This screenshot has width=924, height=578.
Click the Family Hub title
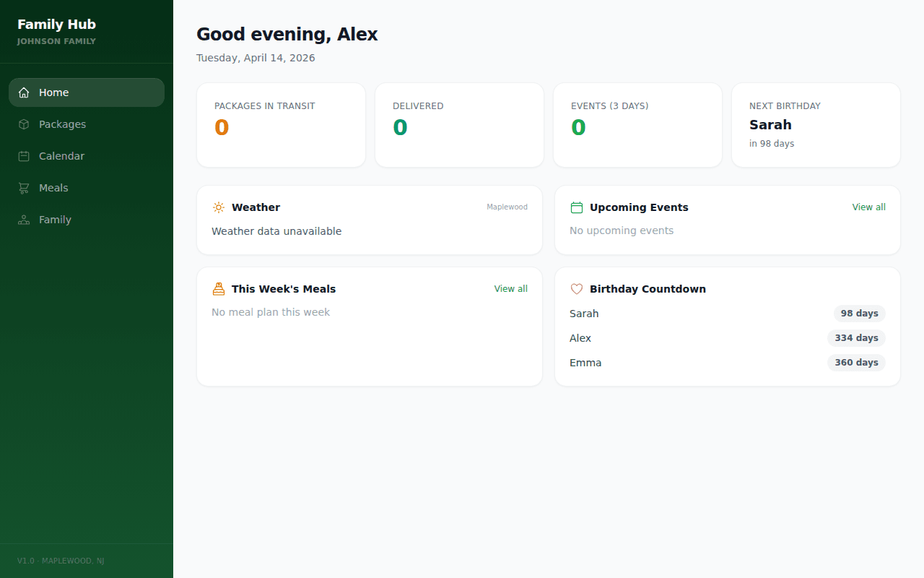(x=56, y=25)
